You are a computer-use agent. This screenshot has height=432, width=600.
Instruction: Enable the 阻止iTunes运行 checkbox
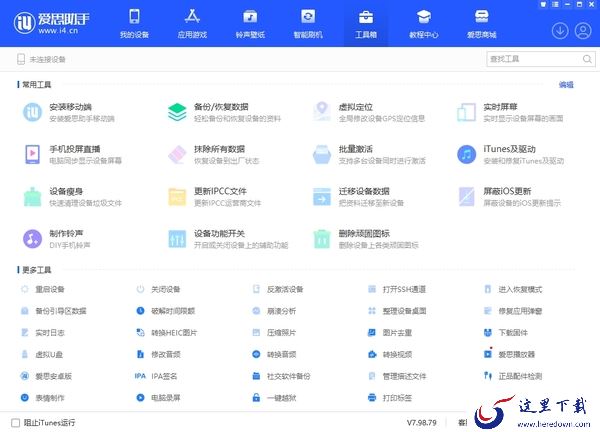[x=16, y=423]
